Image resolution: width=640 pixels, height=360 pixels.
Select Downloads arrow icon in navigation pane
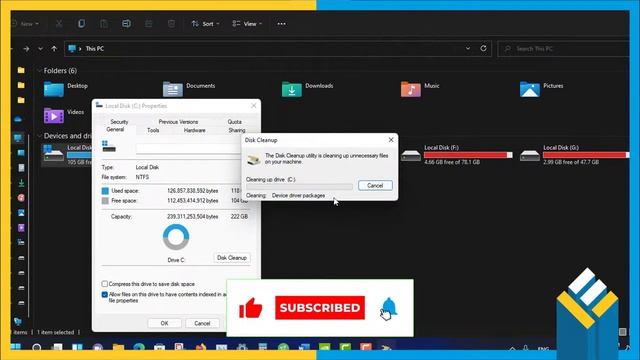tap(21, 183)
